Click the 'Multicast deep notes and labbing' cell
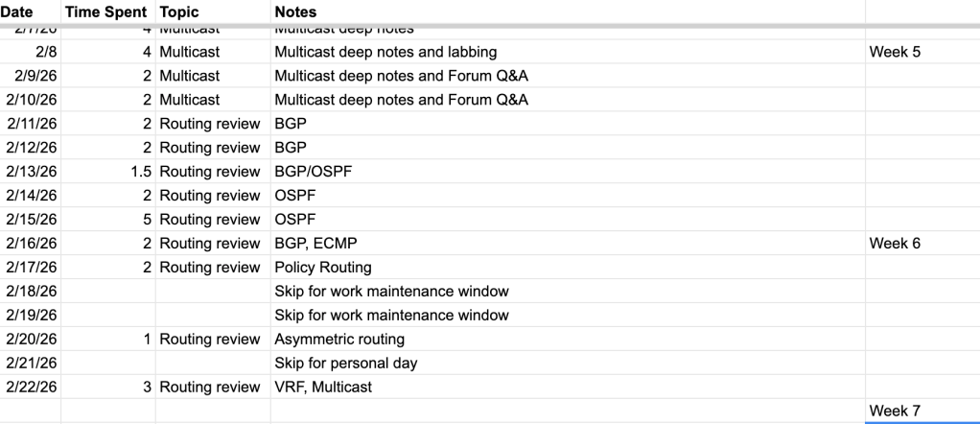Viewport: 980px width, 424px height. coord(385,52)
